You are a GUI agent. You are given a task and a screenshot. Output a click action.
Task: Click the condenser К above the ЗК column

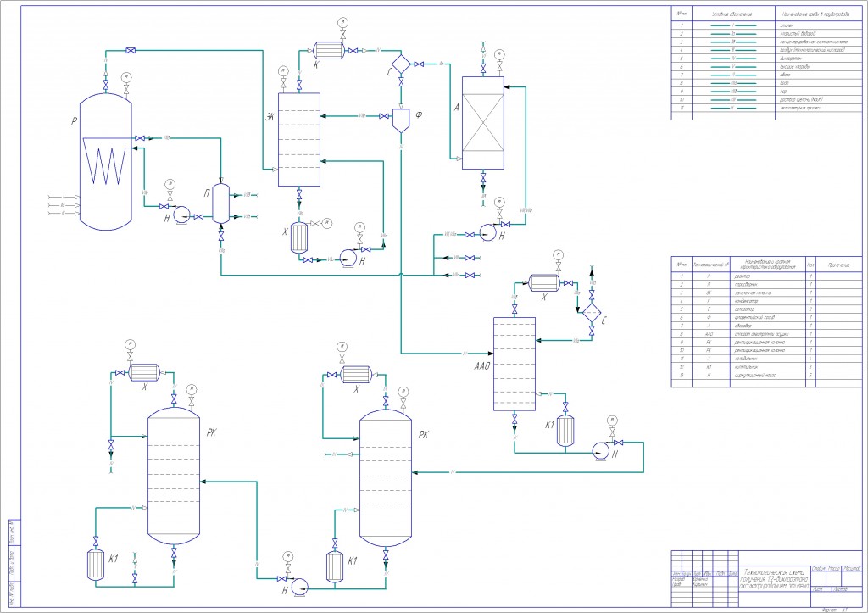click(x=330, y=51)
